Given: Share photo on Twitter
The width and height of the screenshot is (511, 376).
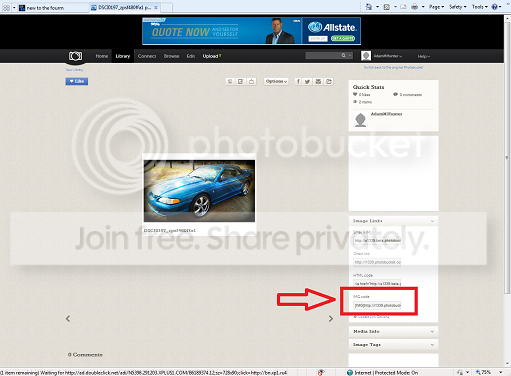Looking at the screenshot, I should pyautogui.click(x=307, y=81).
